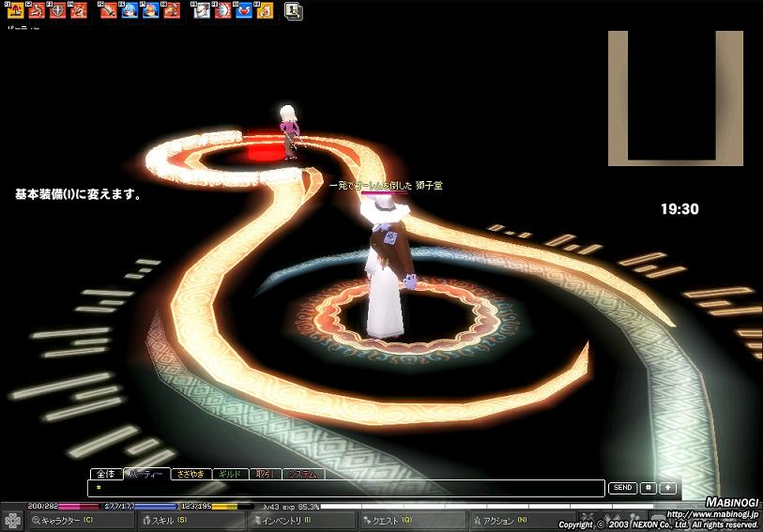Switch to the ささやき chat tab
The width and height of the screenshot is (763, 532).
click(191, 474)
